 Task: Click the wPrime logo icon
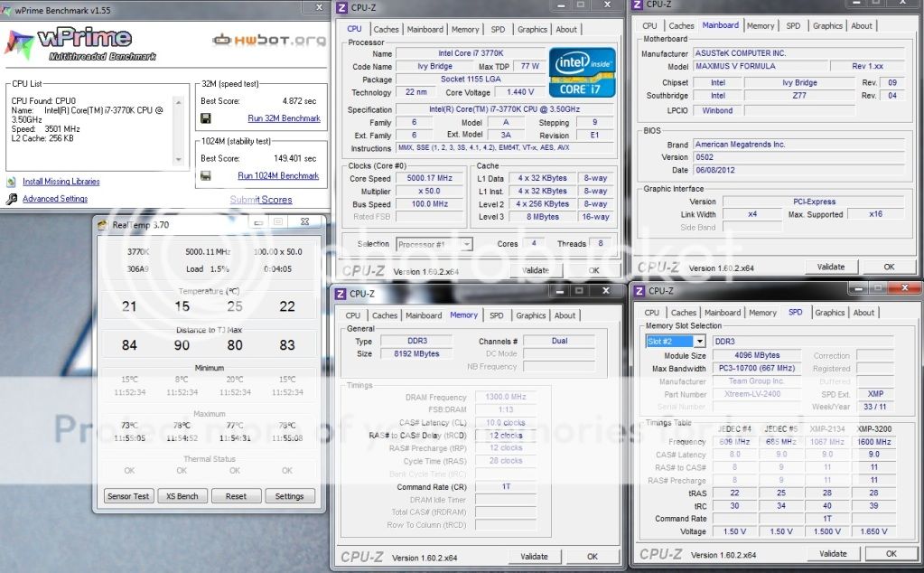click(19, 45)
